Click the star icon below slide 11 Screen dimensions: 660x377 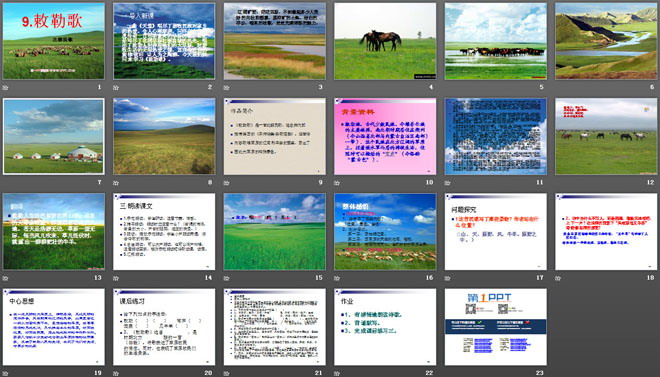click(x=447, y=183)
